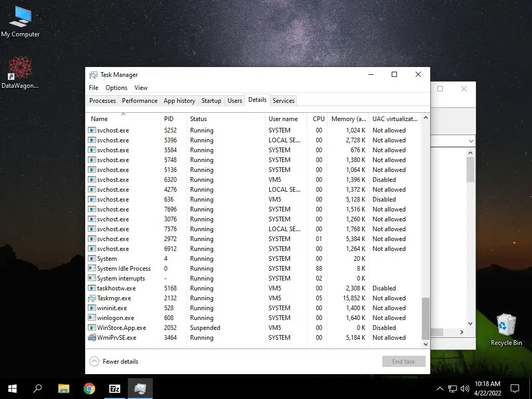
Task: Sort by PID column header
Action: (x=174, y=119)
